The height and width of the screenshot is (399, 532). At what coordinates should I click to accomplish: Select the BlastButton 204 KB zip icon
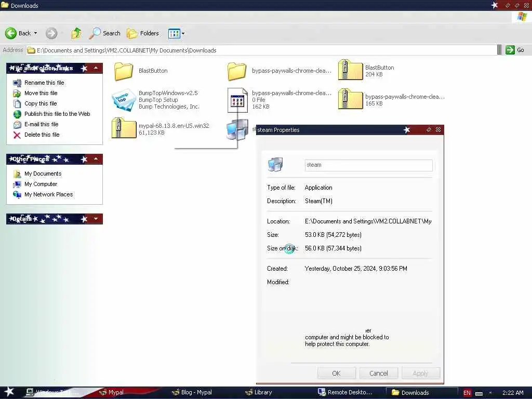point(351,70)
